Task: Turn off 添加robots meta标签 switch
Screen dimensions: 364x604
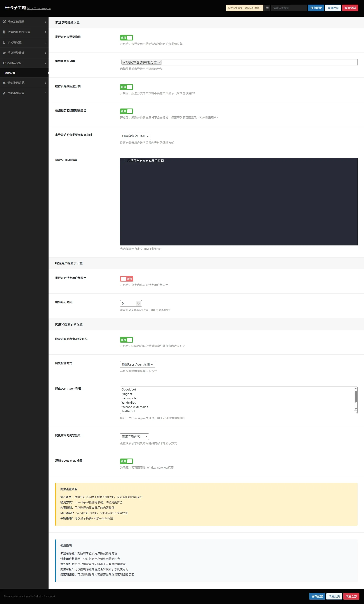Action: coord(126,461)
